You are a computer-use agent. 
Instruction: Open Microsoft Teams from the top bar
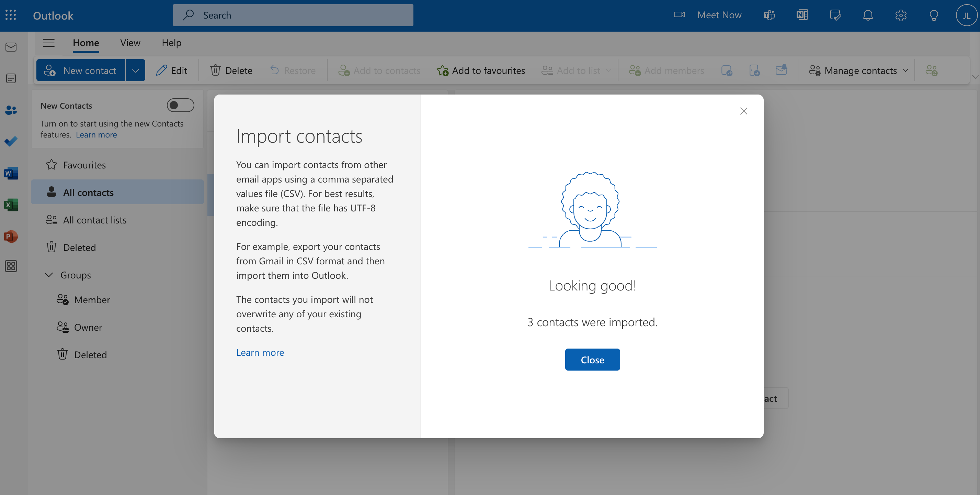[x=768, y=15]
